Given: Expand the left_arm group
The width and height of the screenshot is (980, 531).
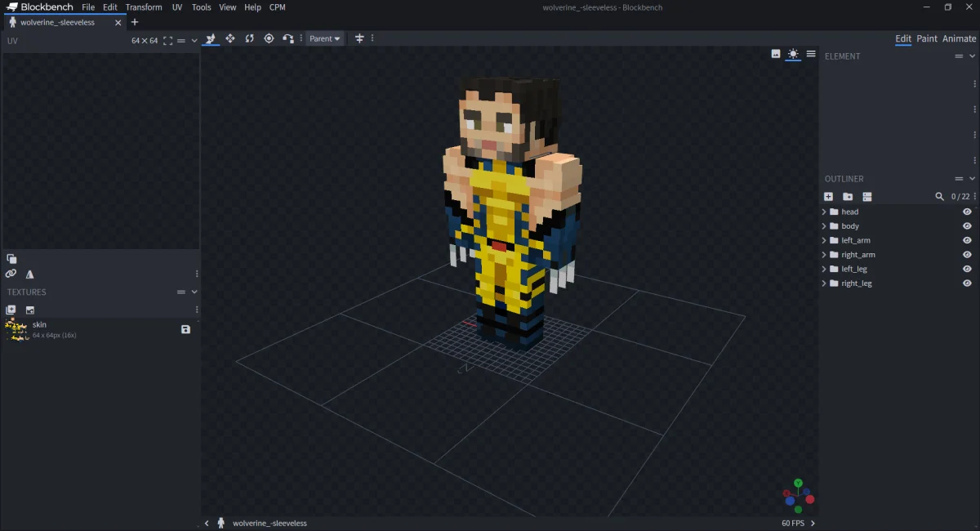Looking at the screenshot, I should pos(824,240).
